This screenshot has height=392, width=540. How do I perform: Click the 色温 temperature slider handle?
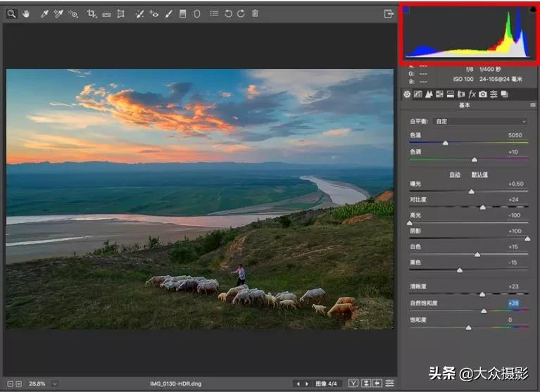click(445, 142)
